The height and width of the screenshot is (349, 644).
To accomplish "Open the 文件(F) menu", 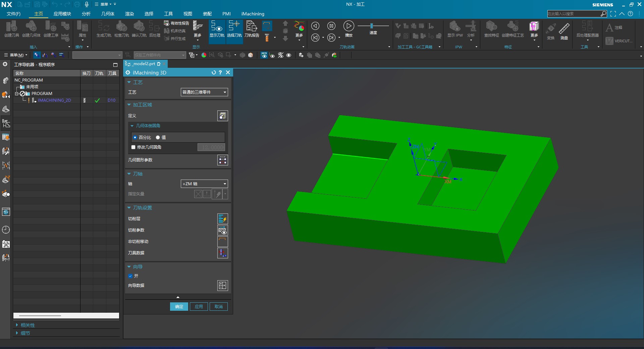I will (13, 14).
